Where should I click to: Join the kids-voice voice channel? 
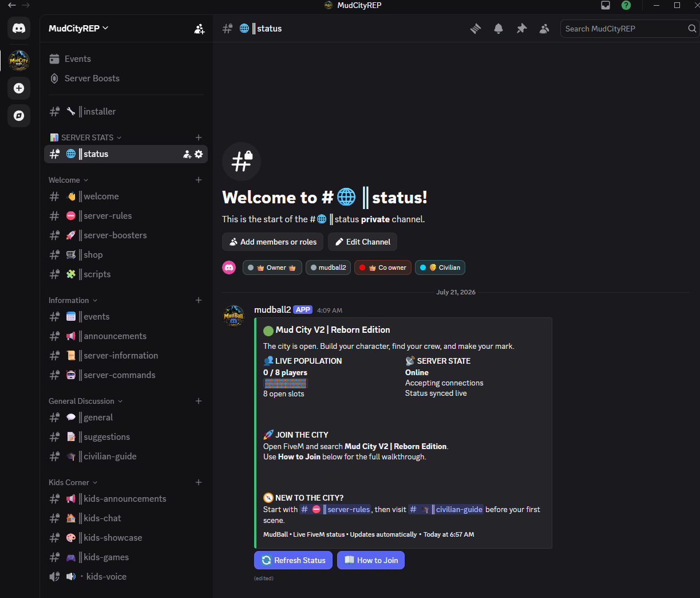coord(126,577)
